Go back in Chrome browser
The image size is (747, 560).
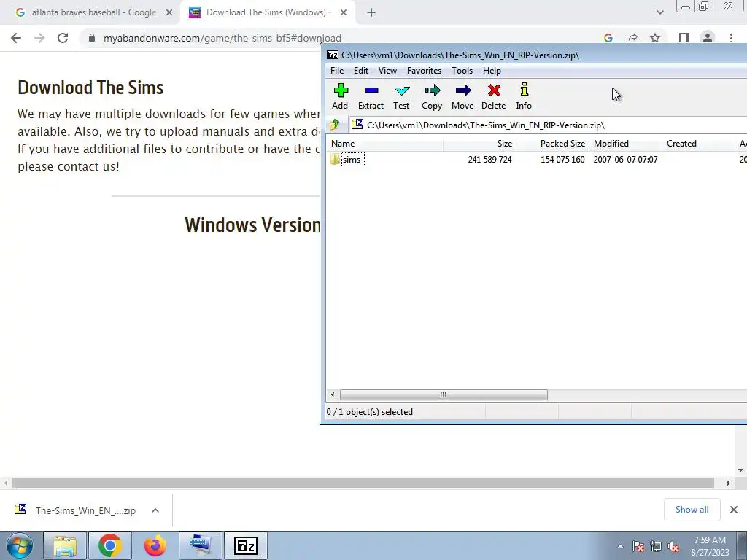[x=16, y=38]
